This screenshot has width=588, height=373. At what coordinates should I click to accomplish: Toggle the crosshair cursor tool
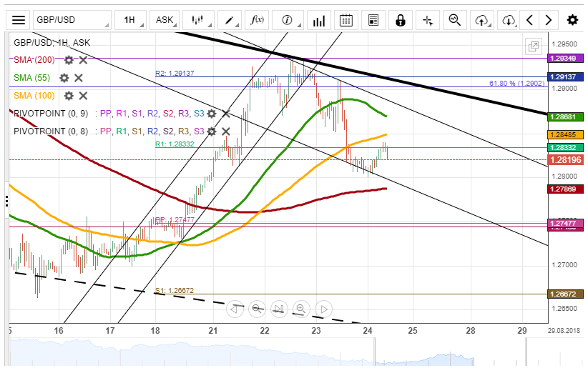coord(428,20)
